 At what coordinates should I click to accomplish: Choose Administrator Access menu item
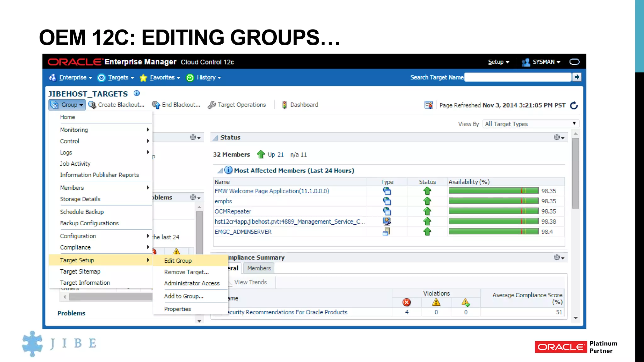click(190, 283)
